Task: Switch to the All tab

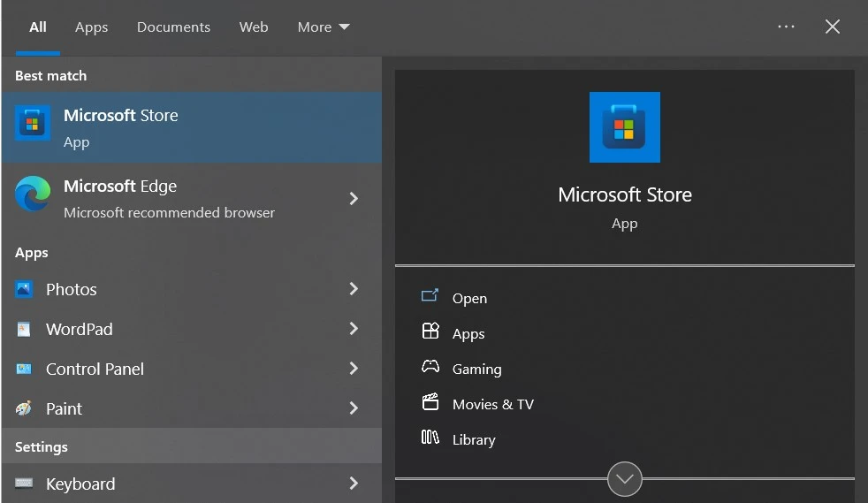Action: 38,27
